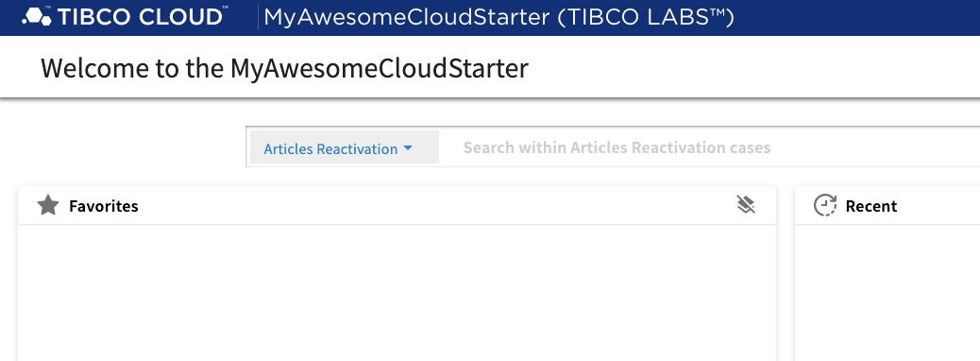980x361 pixels.
Task: Click the blue caret beside Articles Reactivation
Action: coord(408,148)
